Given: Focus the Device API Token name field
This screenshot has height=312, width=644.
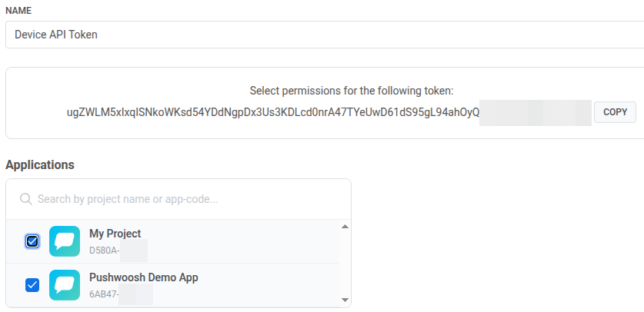Looking at the screenshot, I should point(325,35).
